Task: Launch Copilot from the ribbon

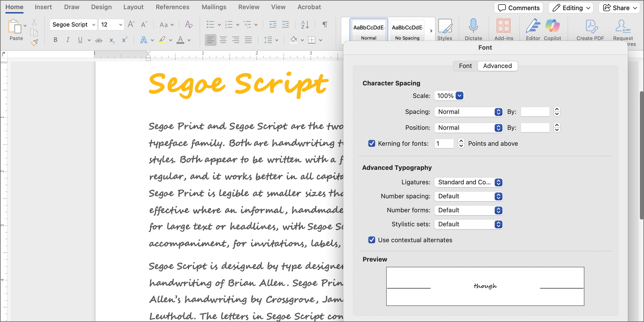Action: tap(553, 29)
